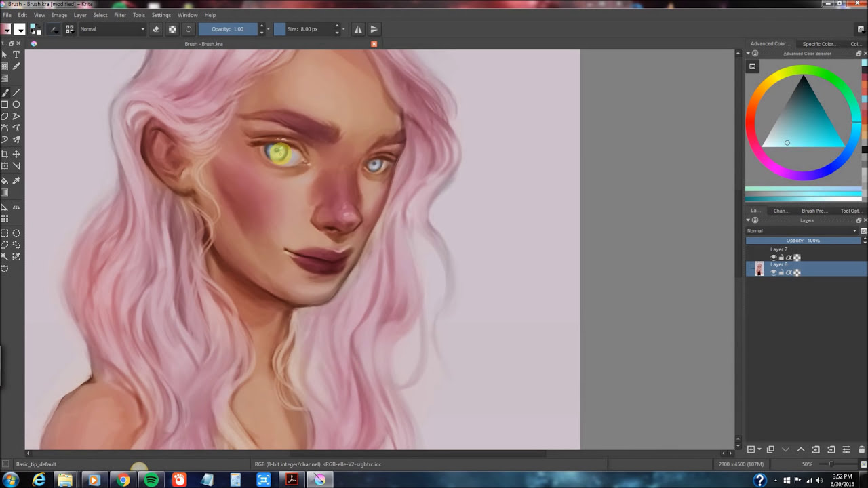868x488 pixels.
Task: Switch to the Tool Options tab
Action: [850, 211]
